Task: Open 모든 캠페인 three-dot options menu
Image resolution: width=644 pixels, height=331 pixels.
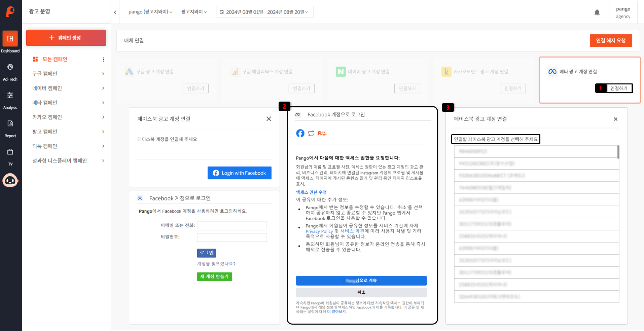Action: pyautogui.click(x=104, y=60)
